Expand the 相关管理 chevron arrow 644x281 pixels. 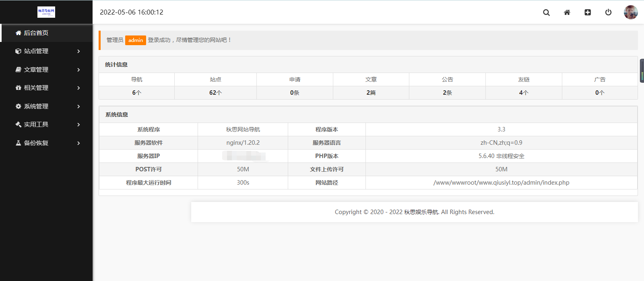click(x=78, y=88)
